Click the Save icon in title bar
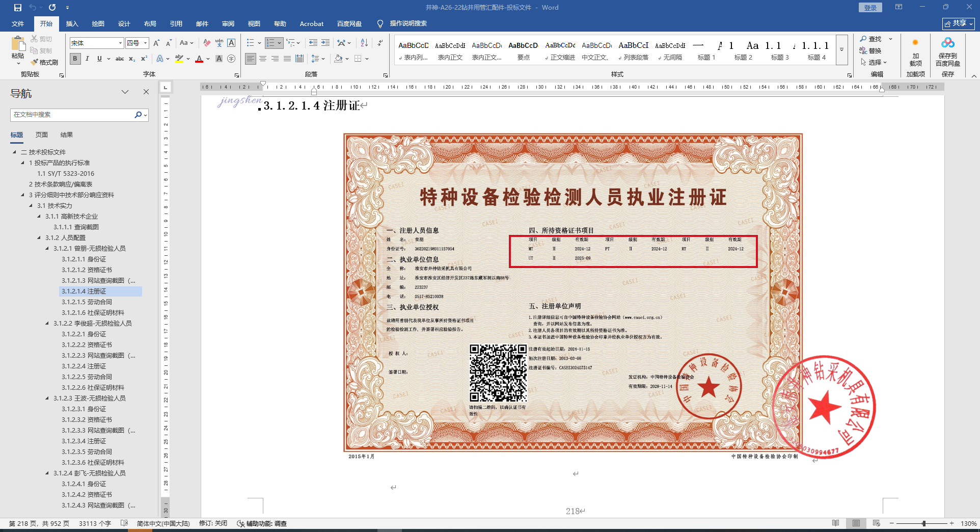This screenshot has width=980, height=532. [x=18, y=8]
